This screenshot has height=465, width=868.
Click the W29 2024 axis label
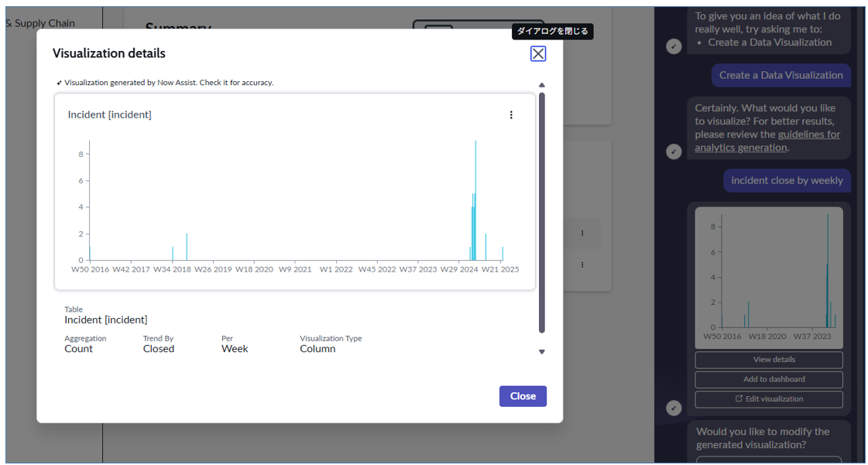[x=459, y=270]
